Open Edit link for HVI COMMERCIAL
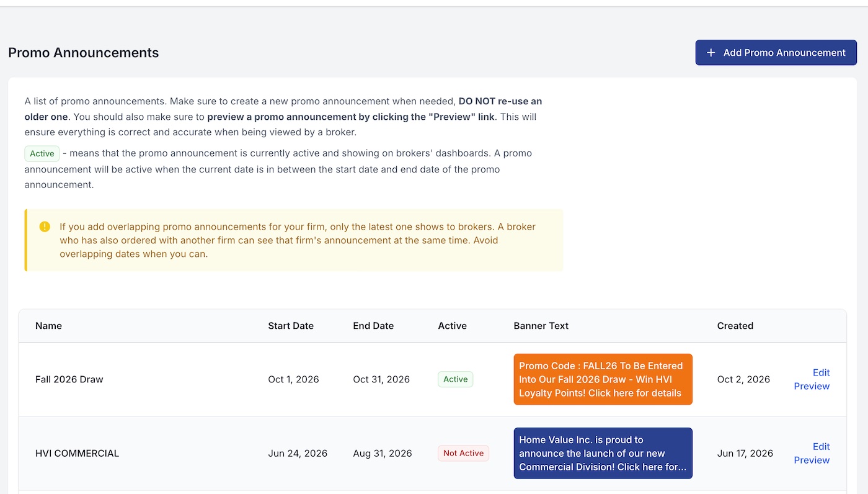 point(821,446)
